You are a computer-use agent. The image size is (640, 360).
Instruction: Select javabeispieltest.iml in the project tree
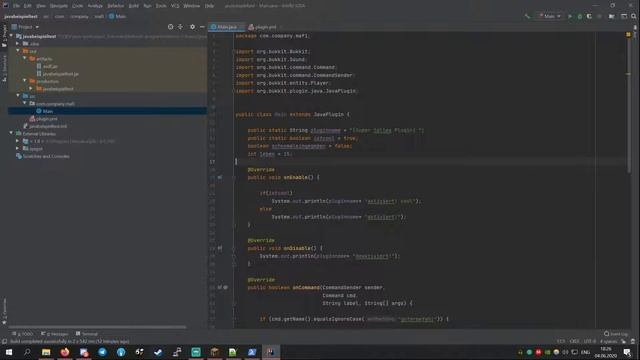pyautogui.click(x=45, y=126)
